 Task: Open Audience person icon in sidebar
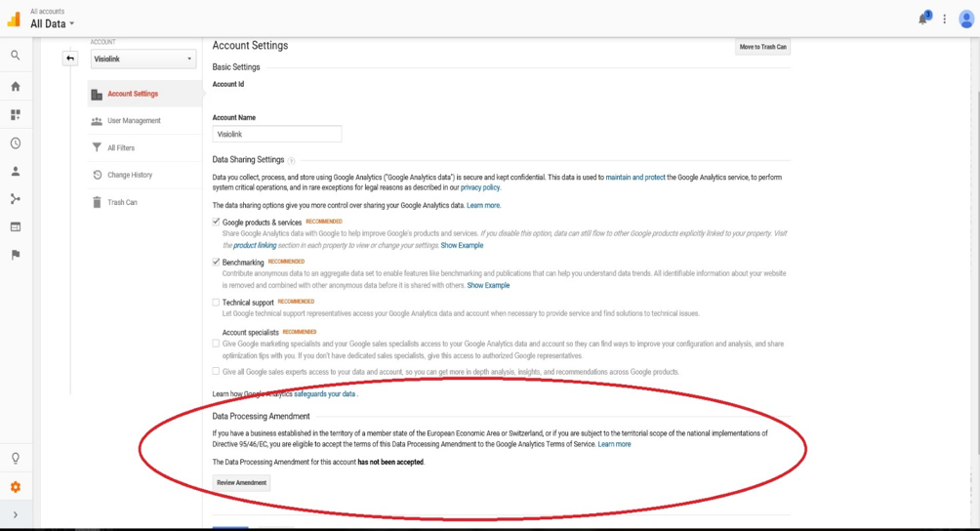15,171
